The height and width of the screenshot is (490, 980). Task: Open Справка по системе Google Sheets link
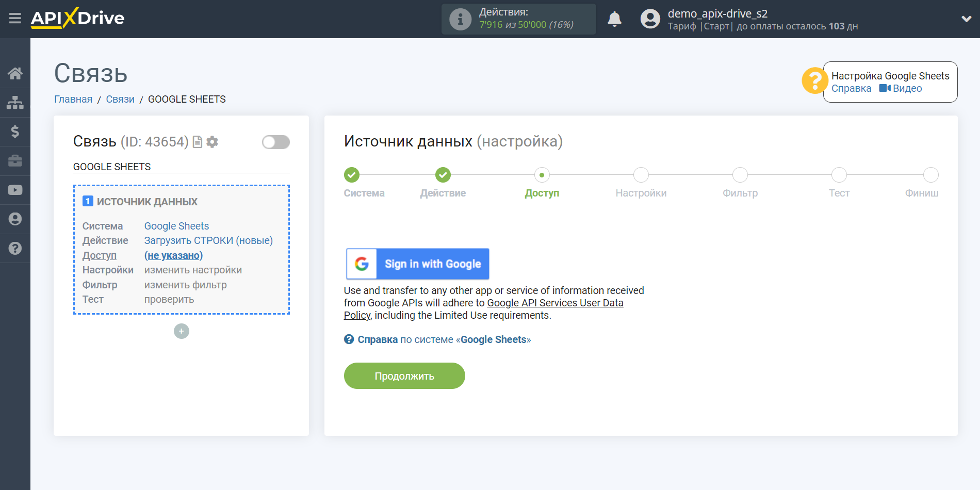click(x=437, y=339)
